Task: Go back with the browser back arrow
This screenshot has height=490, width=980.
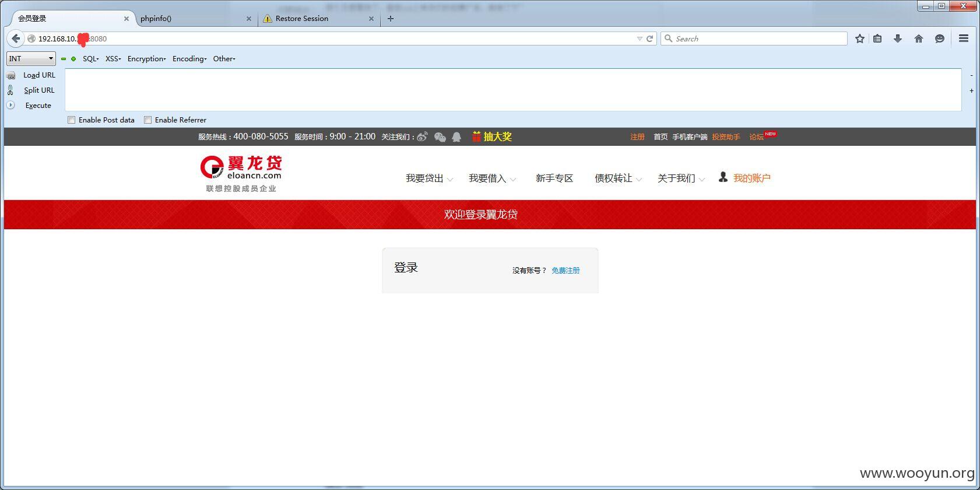Action: [16, 38]
